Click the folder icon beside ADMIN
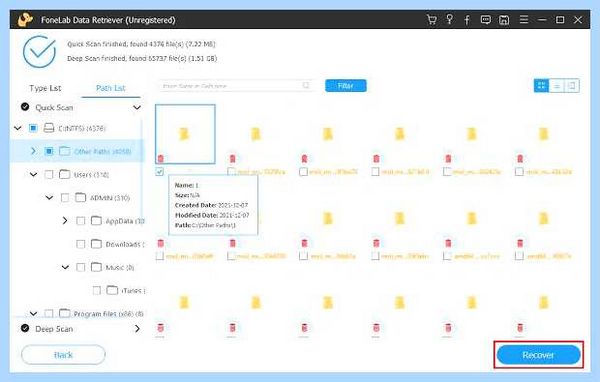 pyautogui.click(x=80, y=198)
